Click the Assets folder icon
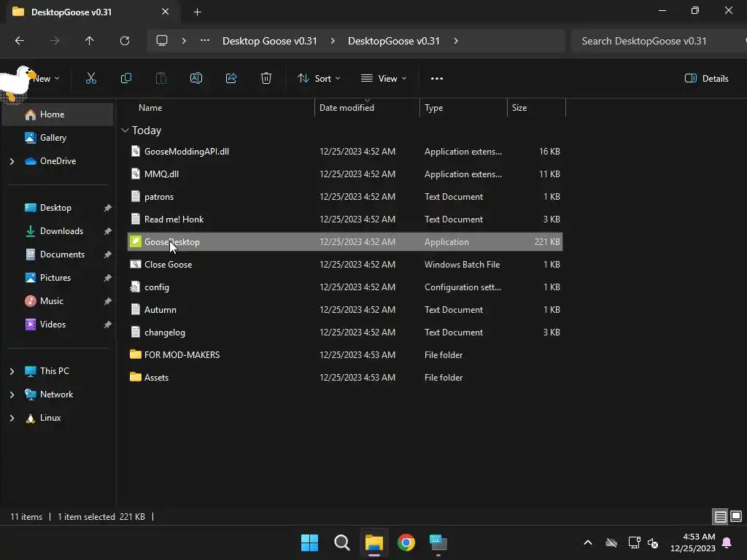Viewport: 747px width, 560px height. tap(136, 377)
